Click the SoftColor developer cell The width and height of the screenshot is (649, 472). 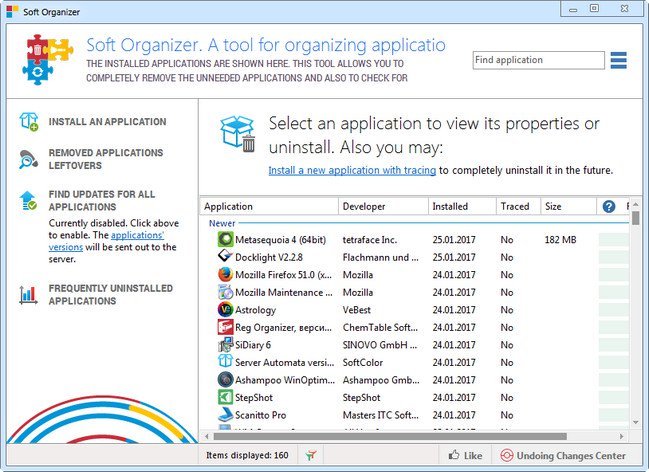point(363,362)
